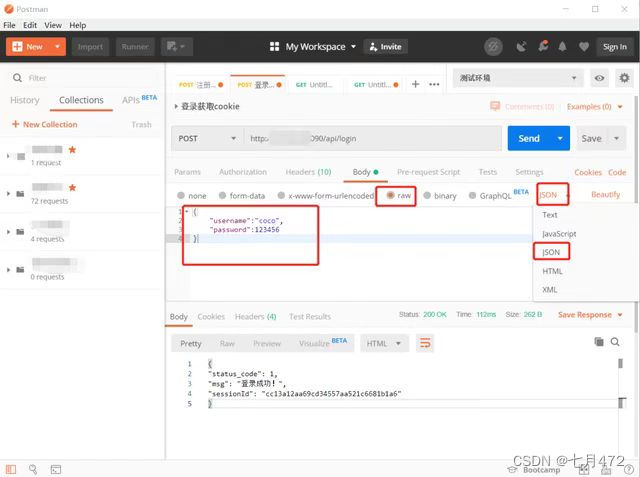Expand the collection with 0 requests
640x477 pixels.
click(8, 270)
